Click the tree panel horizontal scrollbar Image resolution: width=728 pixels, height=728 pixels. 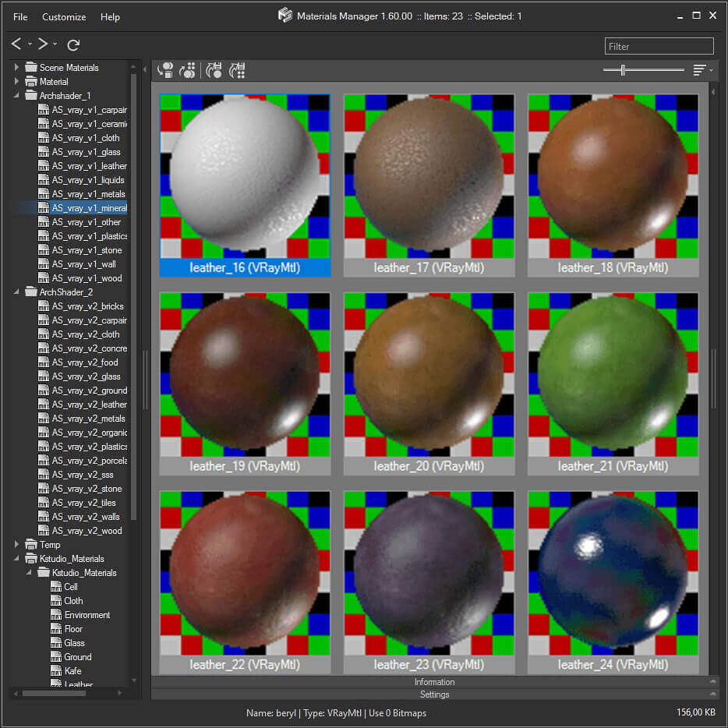pos(54,693)
